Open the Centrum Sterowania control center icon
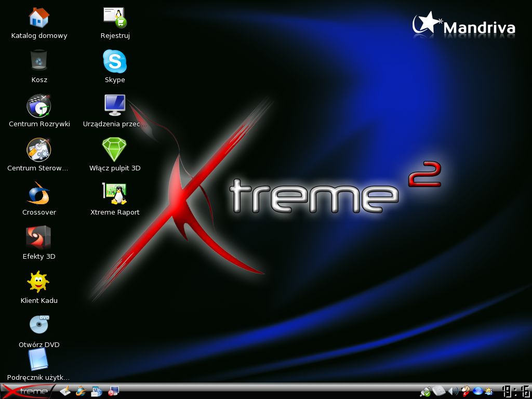The height and width of the screenshot is (399, 532). [x=38, y=150]
